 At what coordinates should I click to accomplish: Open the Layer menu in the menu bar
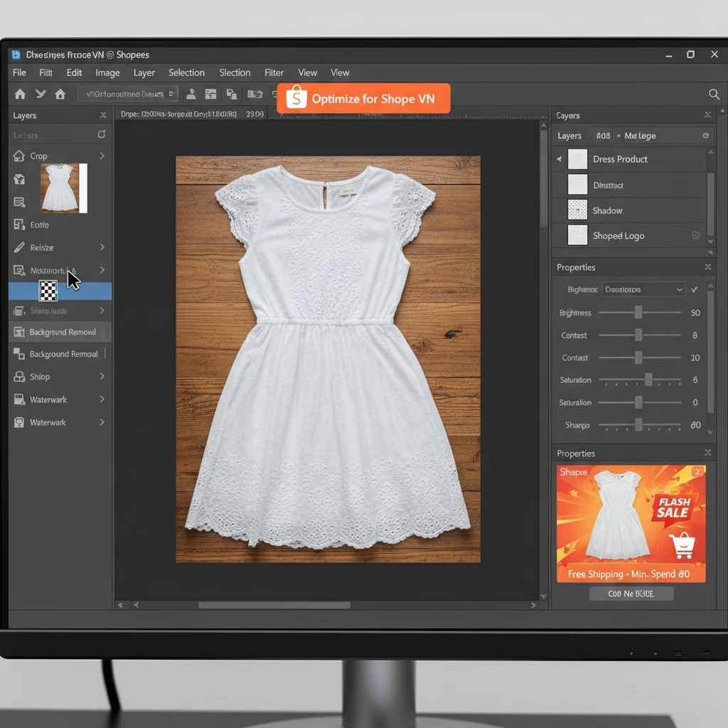point(144,73)
